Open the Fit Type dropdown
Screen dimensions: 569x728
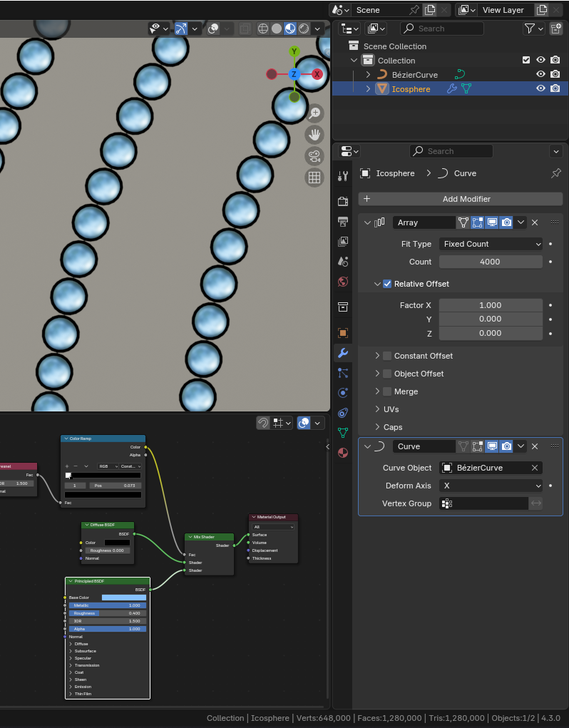coord(491,244)
